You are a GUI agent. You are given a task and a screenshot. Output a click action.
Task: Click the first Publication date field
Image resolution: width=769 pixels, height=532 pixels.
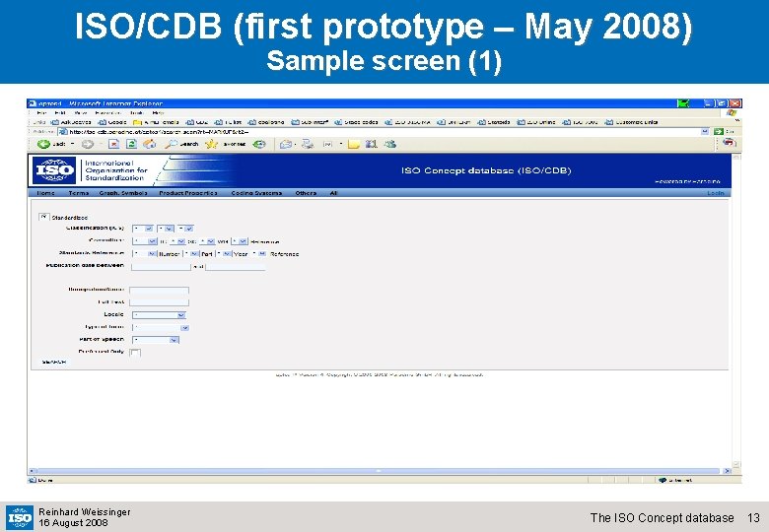161,267
